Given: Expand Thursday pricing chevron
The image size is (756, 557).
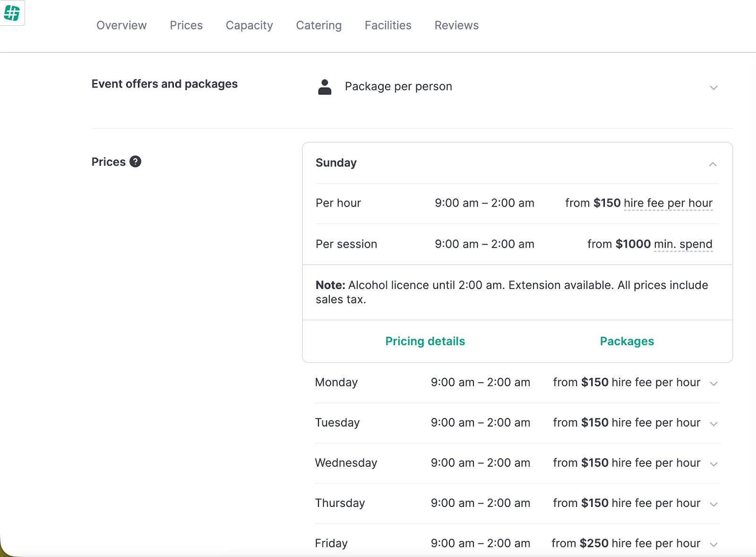Looking at the screenshot, I should [713, 504].
